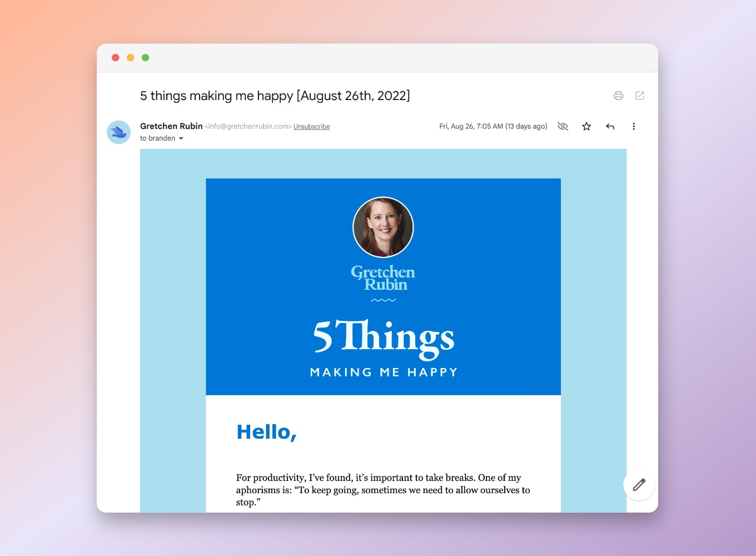Reply using the arrow icon
This screenshot has width=756, height=556.
(610, 126)
